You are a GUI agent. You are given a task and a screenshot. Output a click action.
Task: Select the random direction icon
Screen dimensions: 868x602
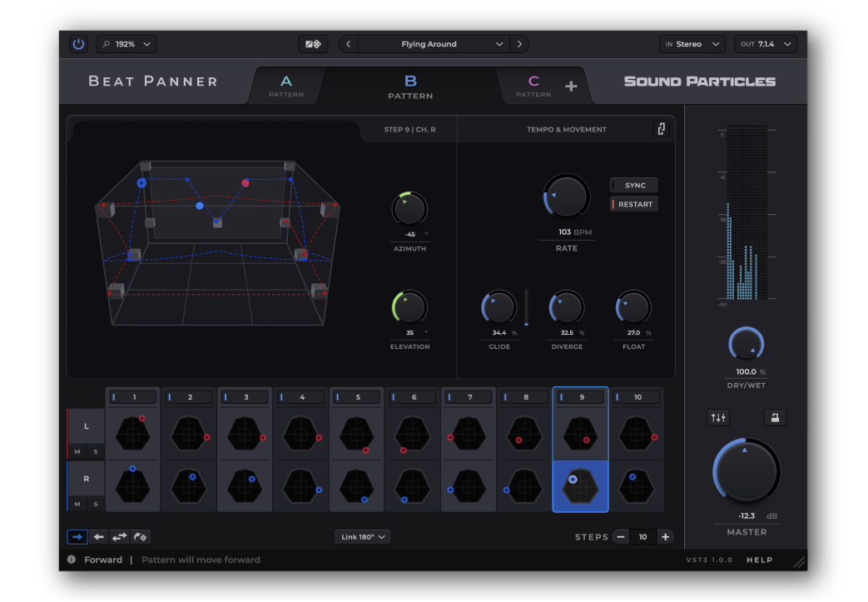tap(140, 537)
